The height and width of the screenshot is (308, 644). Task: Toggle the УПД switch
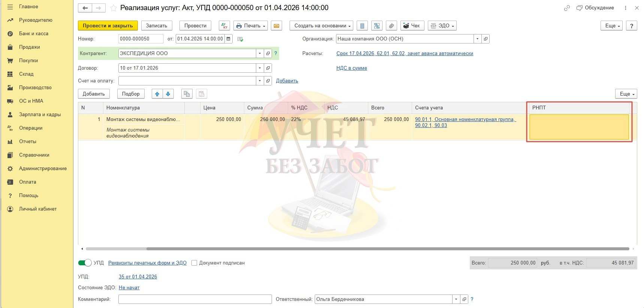[85, 263]
